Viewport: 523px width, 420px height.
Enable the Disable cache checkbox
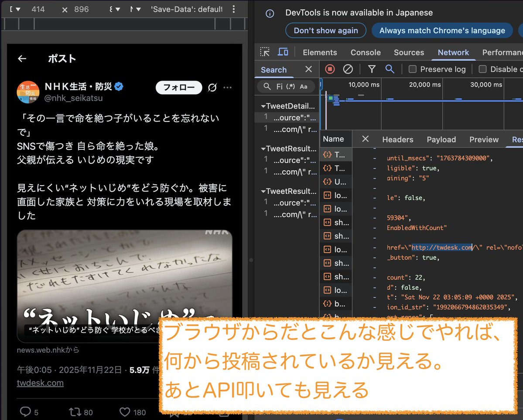(483, 69)
